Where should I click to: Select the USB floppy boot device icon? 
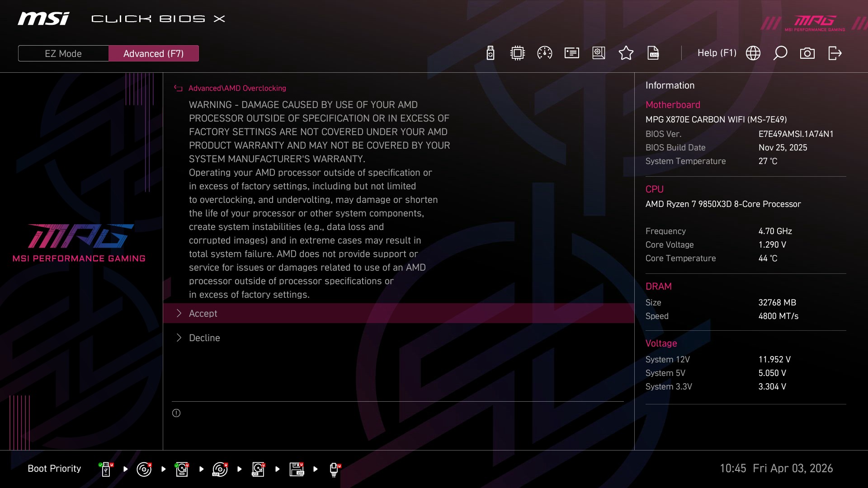[x=297, y=469]
